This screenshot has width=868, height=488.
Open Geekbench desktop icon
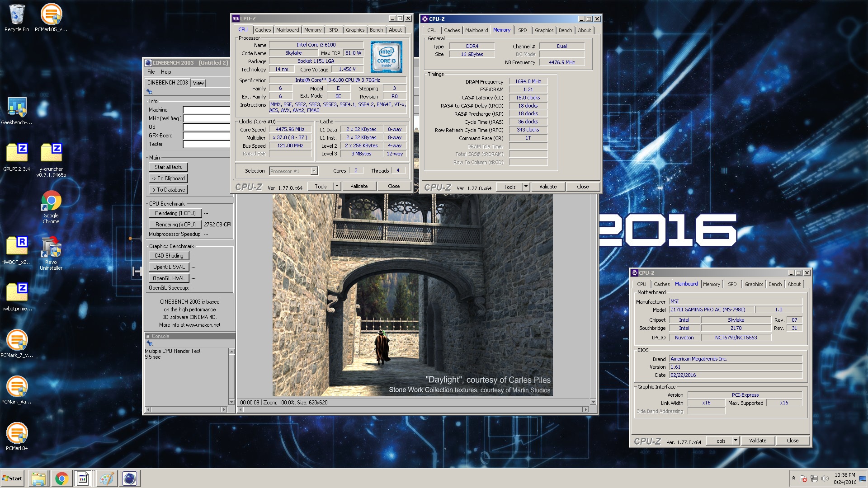tap(17, 111)
